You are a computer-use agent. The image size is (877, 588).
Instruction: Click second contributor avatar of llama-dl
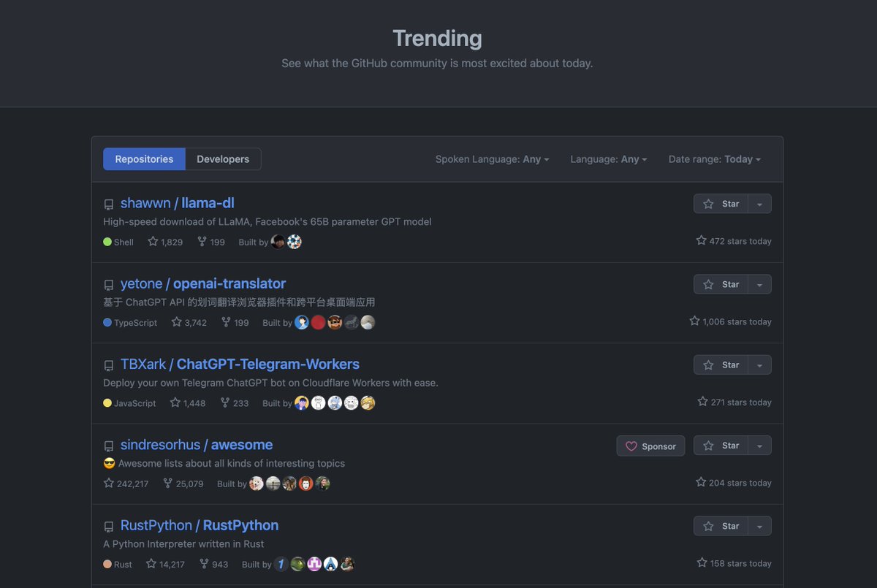click(x=294, y=242)
